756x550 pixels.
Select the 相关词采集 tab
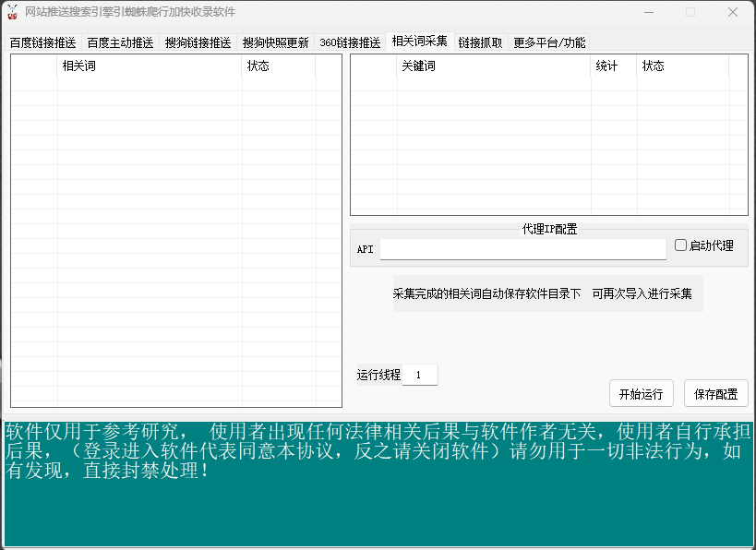419,41
